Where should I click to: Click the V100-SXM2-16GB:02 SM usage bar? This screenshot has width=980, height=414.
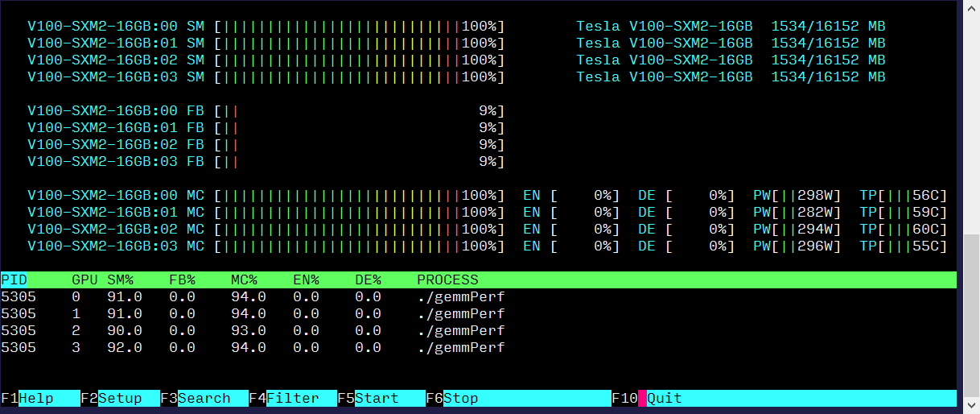360,60
